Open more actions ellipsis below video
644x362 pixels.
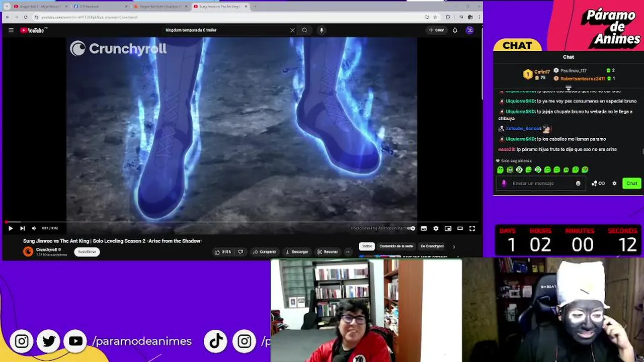point(348,252)
